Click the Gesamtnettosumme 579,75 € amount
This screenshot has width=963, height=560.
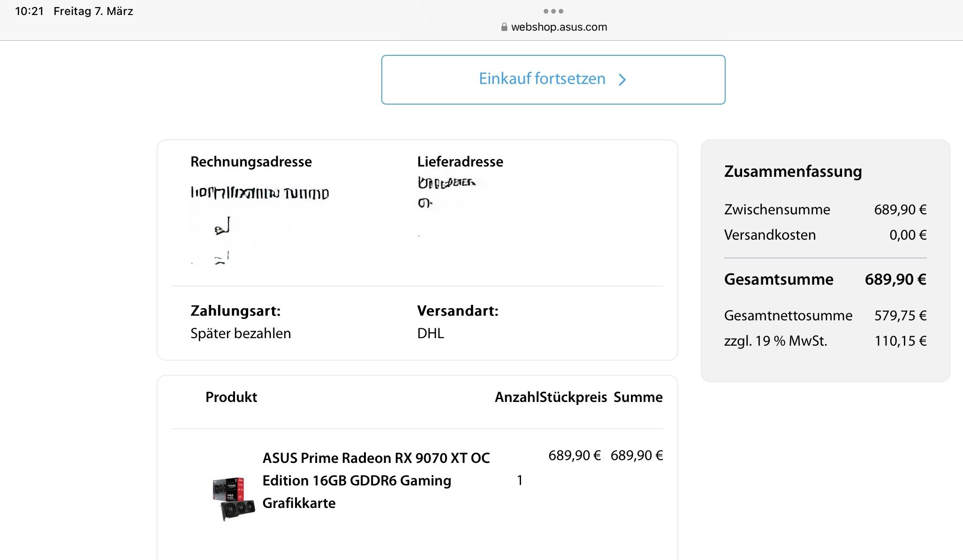pos(900,316)
